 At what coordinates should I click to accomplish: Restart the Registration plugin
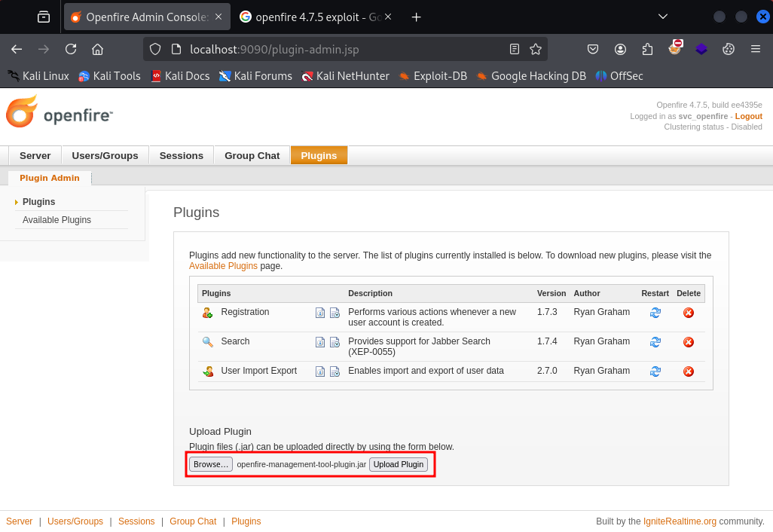(655, 313)
